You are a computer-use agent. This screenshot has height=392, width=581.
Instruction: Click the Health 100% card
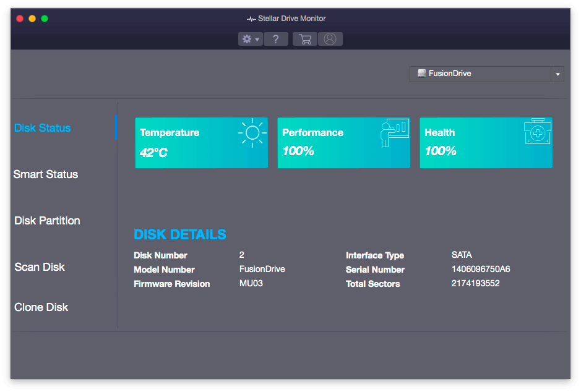pyautogui.click(x=486, y=143)
